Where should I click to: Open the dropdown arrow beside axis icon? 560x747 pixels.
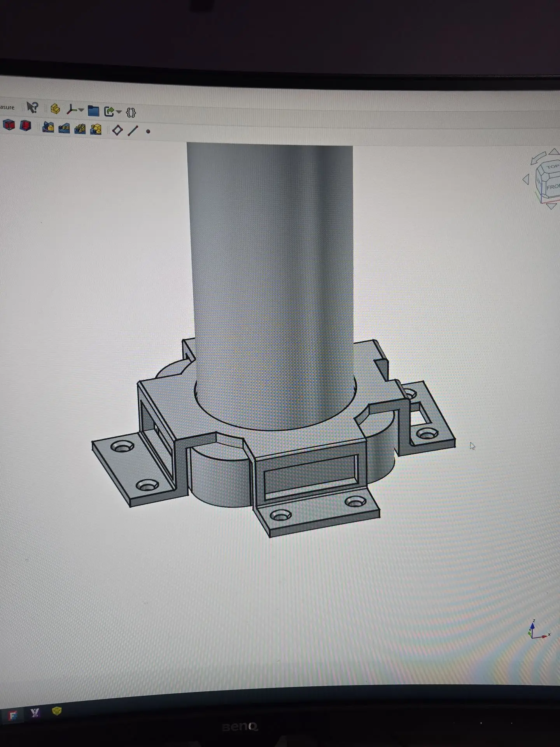[x=81, y=110]
